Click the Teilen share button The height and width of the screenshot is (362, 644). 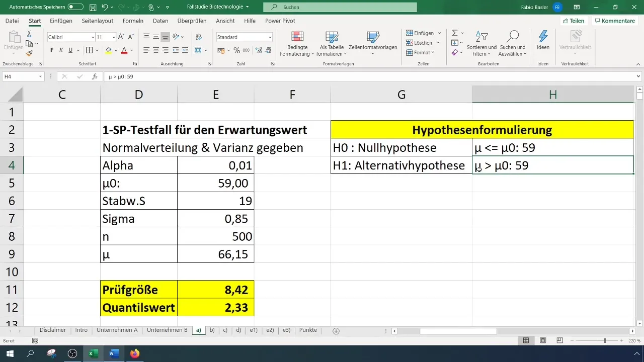click(574, 21)
